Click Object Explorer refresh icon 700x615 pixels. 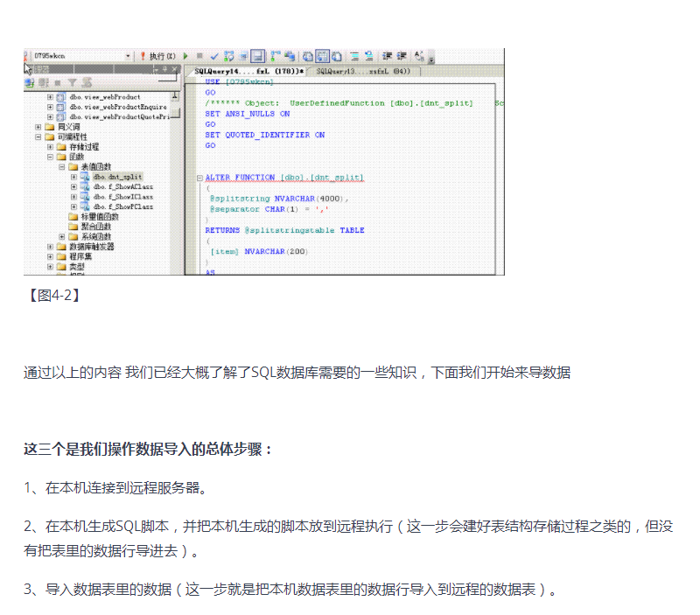(87, 82)
